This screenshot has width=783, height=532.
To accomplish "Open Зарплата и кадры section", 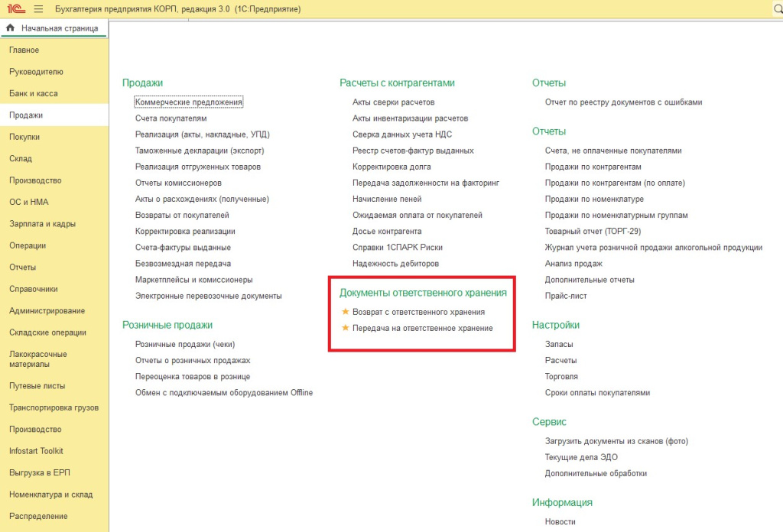I will click(43, 224).
